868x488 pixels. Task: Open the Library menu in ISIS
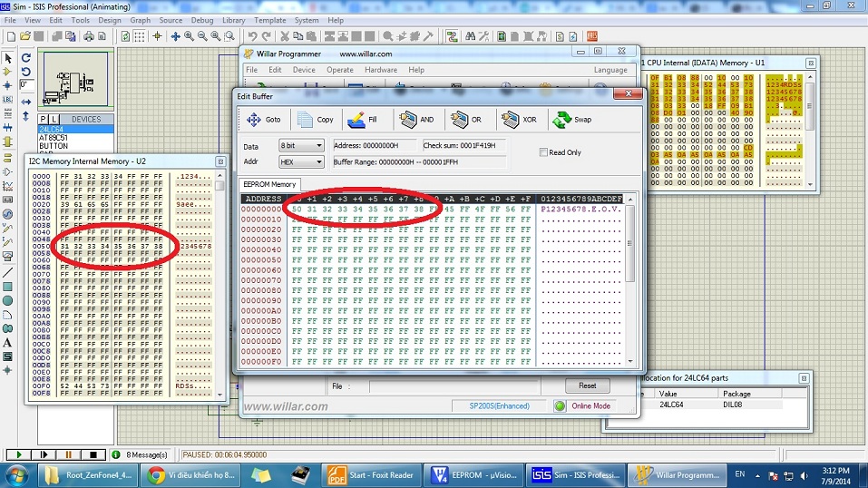(234, 21)
